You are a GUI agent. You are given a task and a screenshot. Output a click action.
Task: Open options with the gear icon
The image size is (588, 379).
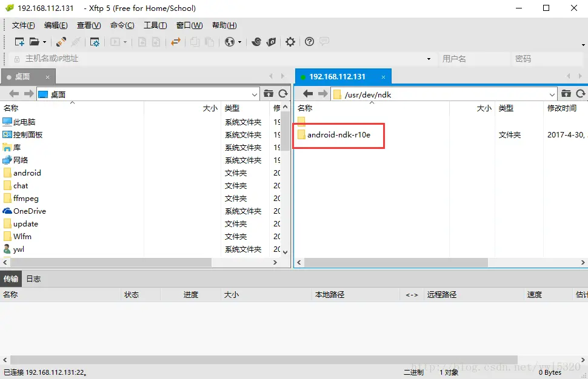290,42
